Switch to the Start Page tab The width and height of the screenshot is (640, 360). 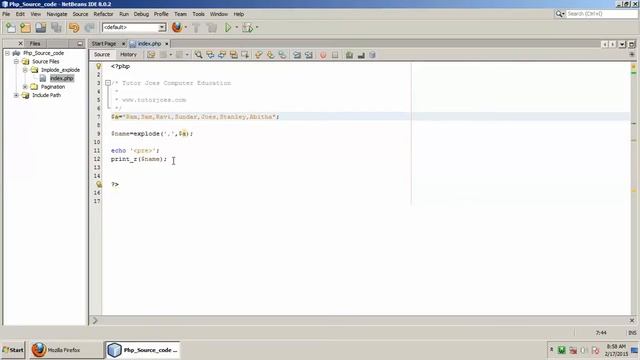[x=104, y=44]
